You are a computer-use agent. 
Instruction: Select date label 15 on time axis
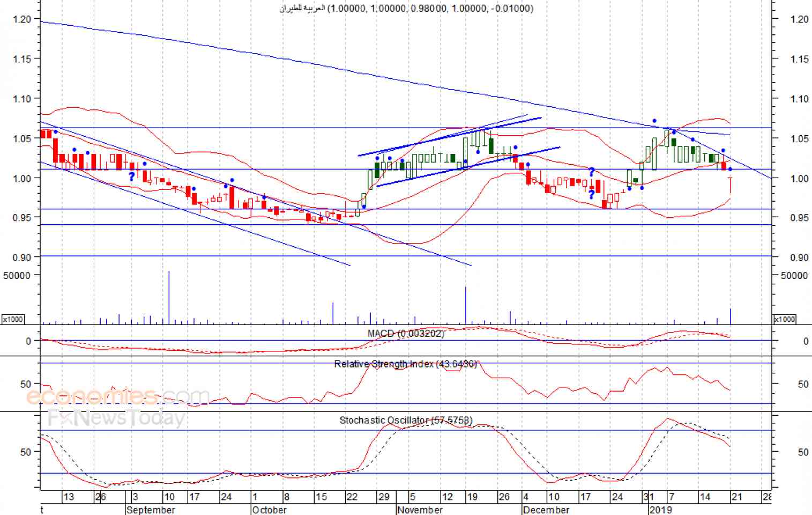(321, 497)
